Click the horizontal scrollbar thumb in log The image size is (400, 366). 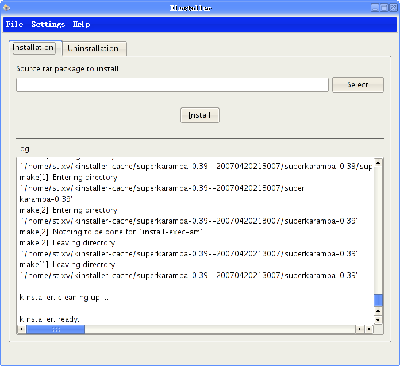tap(55, 329)
